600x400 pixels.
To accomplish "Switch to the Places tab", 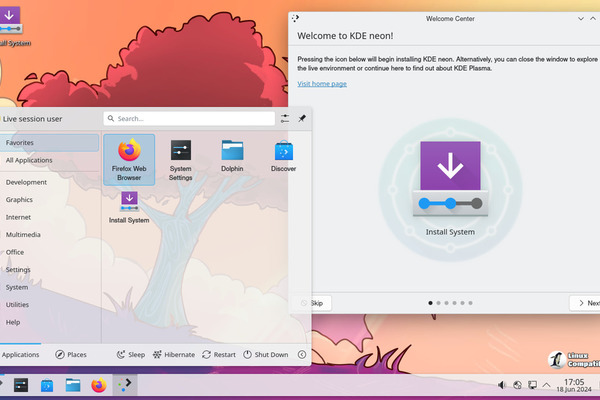I will (70, 354).
